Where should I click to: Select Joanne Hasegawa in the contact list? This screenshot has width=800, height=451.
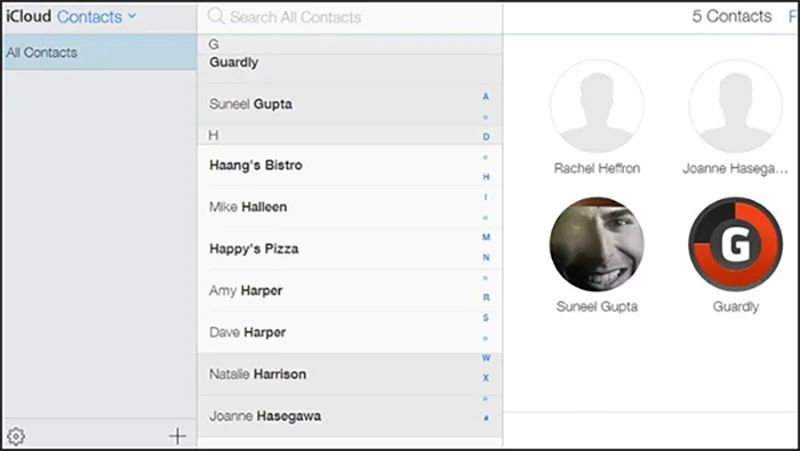pyautogui.click(x=349, y=416)
